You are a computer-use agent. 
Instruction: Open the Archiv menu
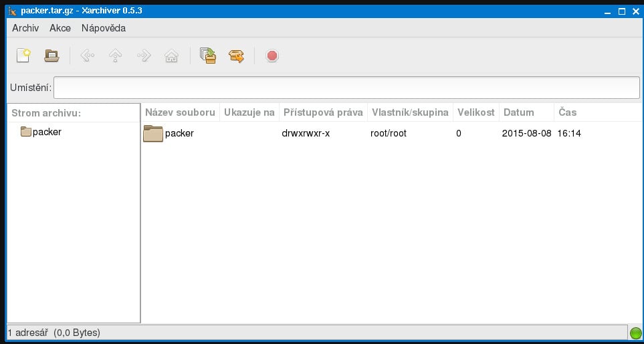pos(25,28)
